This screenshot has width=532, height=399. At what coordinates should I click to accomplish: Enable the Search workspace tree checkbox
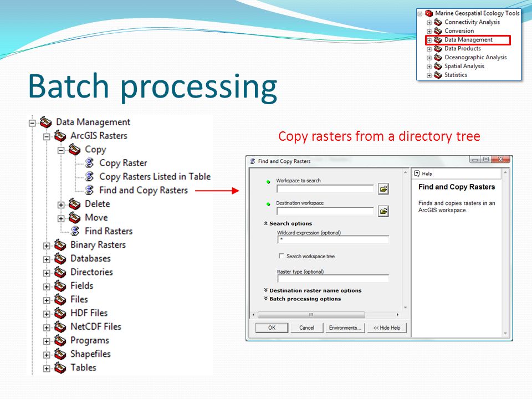(281, 256)
